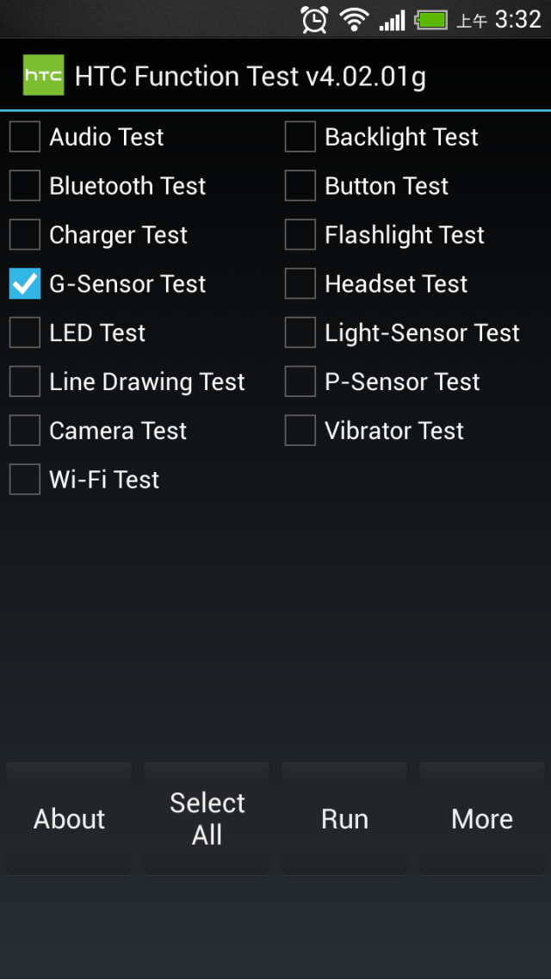Run the selected tests

tap(344, 819)
